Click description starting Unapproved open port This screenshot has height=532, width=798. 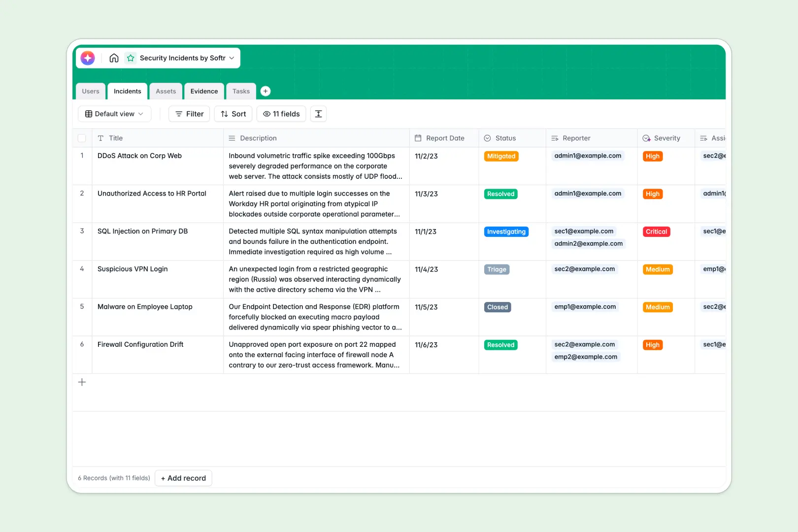coord(314,355)
